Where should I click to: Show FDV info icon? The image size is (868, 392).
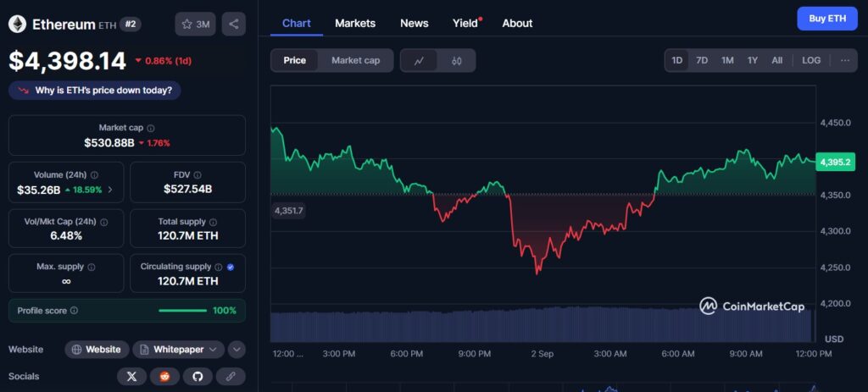point(198,174)
